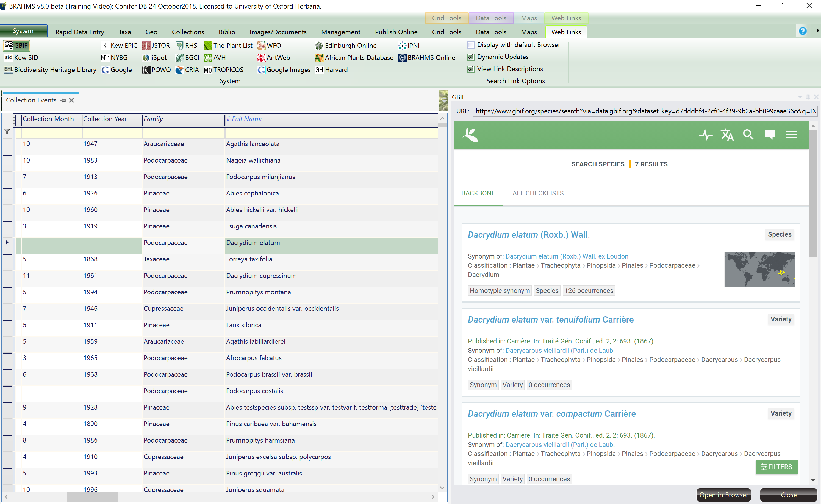Open Harvard GH web link

tap(331, 70)
